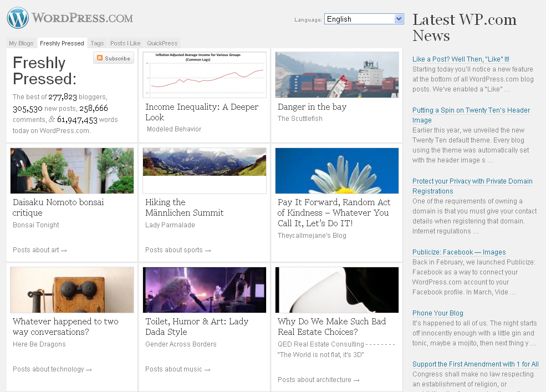Browse Posts about technology

pyautogui.click(x=52, y=369)
